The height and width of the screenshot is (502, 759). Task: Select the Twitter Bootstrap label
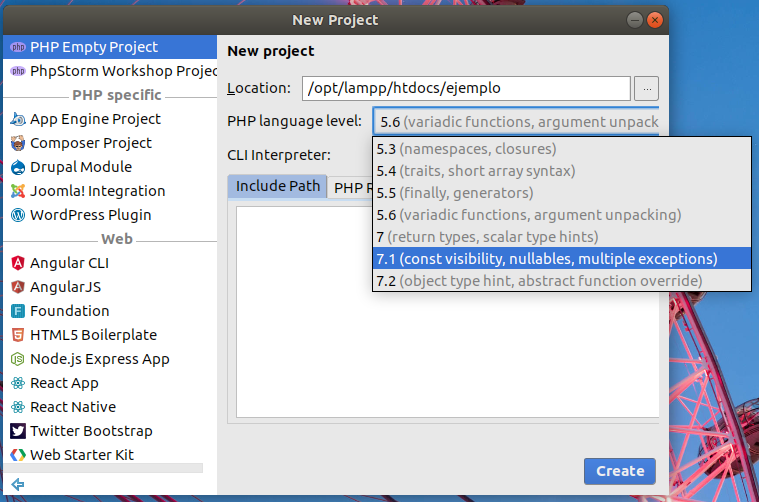coord(91,431)
